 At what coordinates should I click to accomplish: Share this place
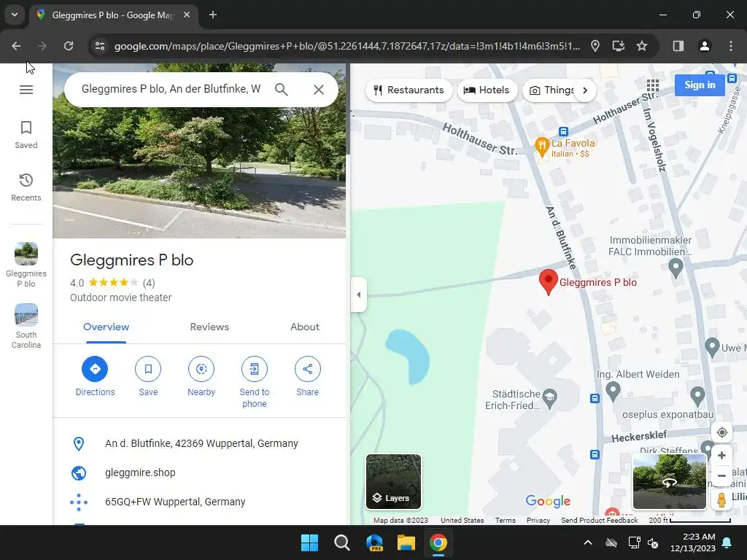point(308,376)
